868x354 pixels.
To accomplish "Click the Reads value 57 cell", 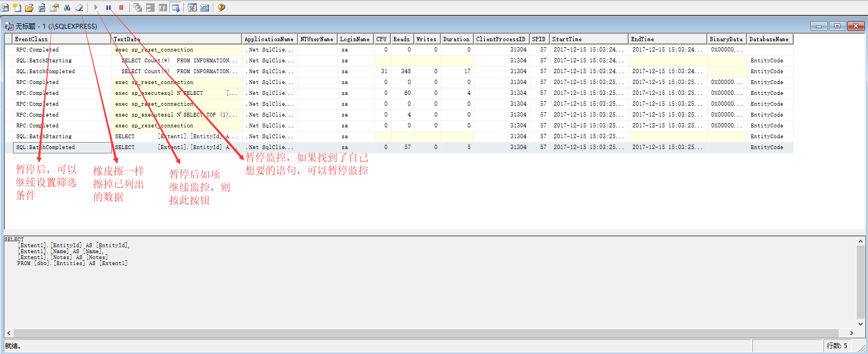I will point(402,147).
